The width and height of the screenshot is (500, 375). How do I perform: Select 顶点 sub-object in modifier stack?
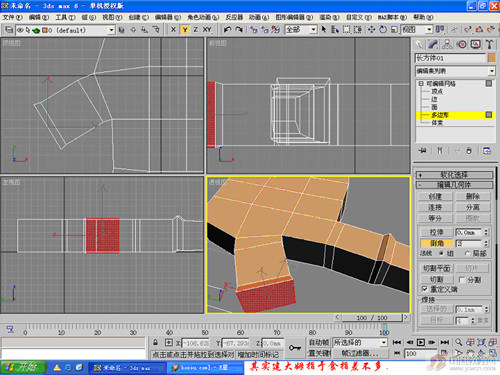[x=437, y=91]
